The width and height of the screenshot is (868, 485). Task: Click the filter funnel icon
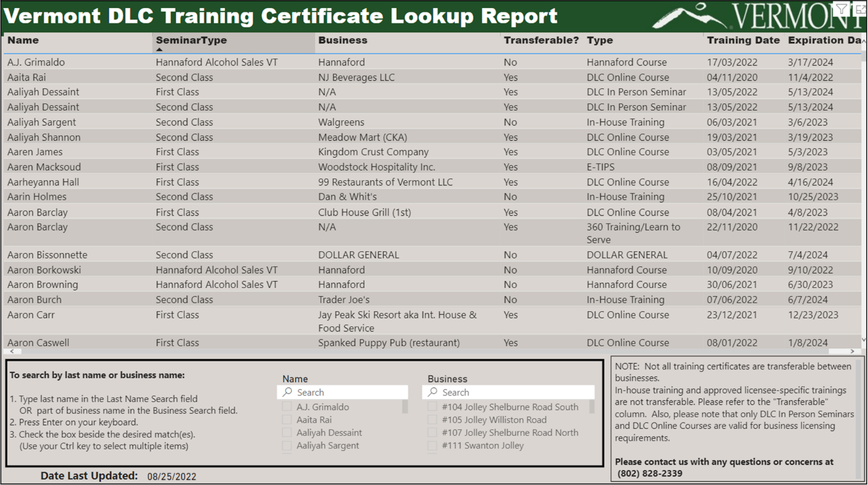[x=841, y=8]
